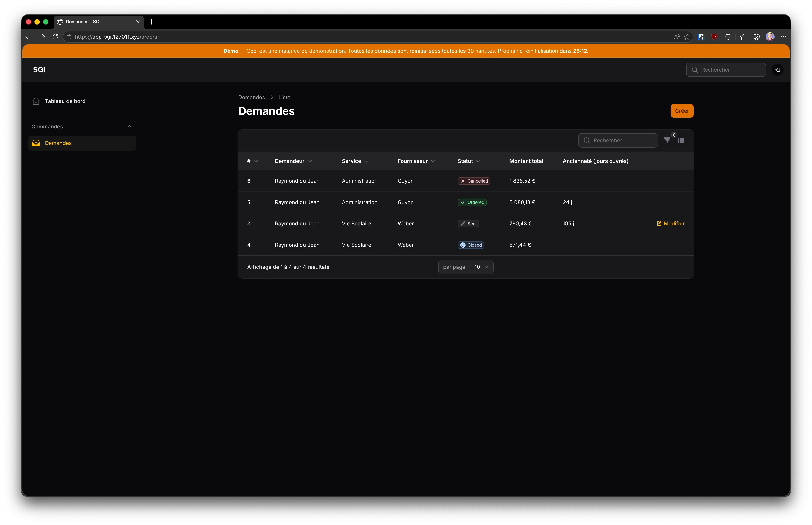Image resolution: width=812 pixels, height=525 pixels.
Task: Open the par page 10 dropdown
Action: coord(481,267)
